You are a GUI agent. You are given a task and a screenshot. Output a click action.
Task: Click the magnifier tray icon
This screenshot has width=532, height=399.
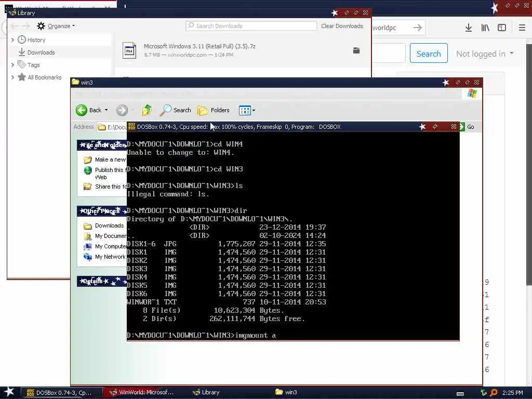click(494, 393)
